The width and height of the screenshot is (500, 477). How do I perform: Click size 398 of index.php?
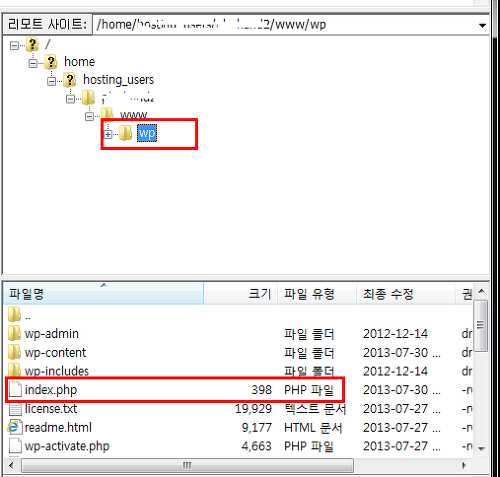pos(262,390)
